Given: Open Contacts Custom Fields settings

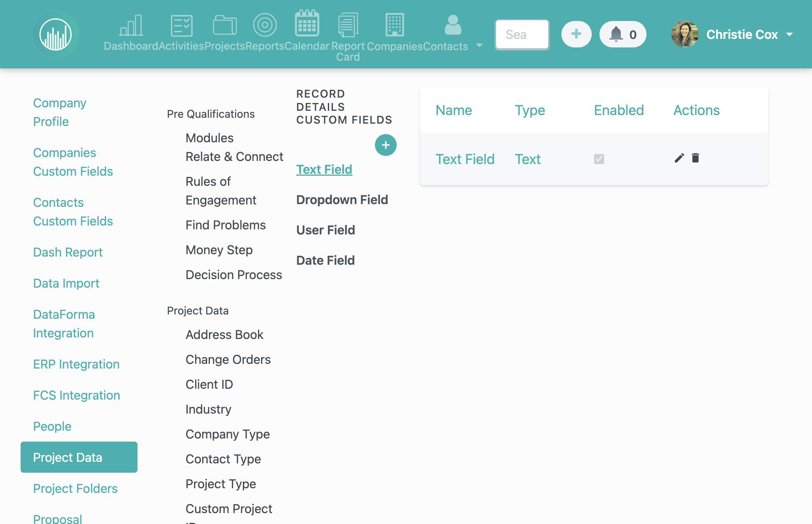Looking at the screenshot, I should (x=73, y=212).
